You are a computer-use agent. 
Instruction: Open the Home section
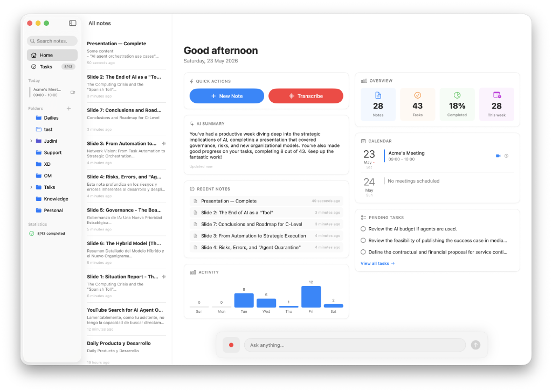(52, 55)
